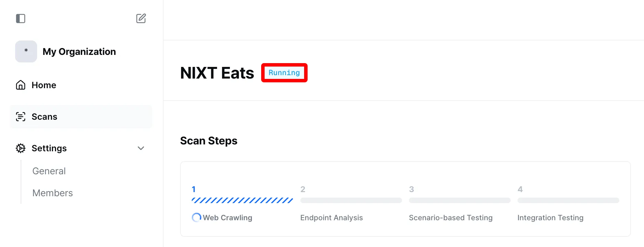Select Scans in the sidebar

pos(45,117)
